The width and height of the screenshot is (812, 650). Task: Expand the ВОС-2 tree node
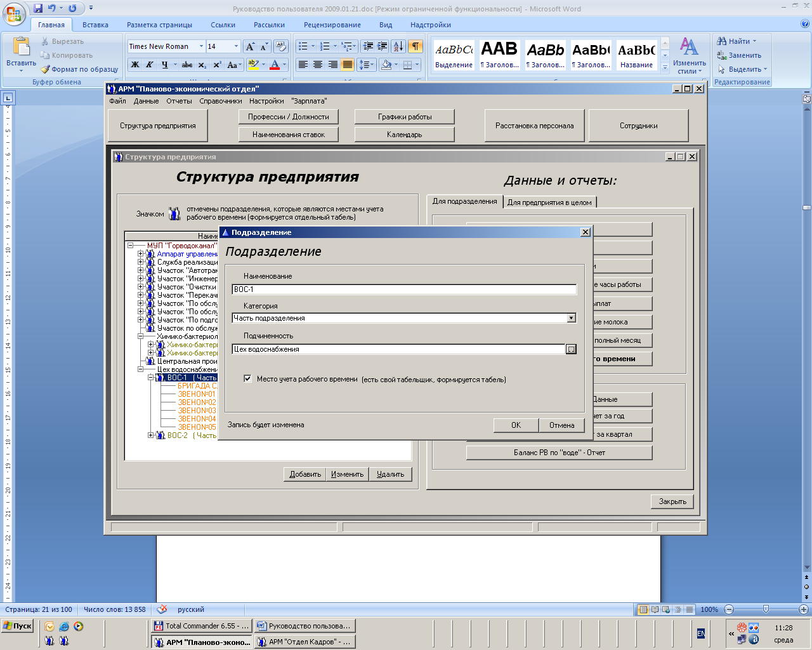click(x=151, y=435)
